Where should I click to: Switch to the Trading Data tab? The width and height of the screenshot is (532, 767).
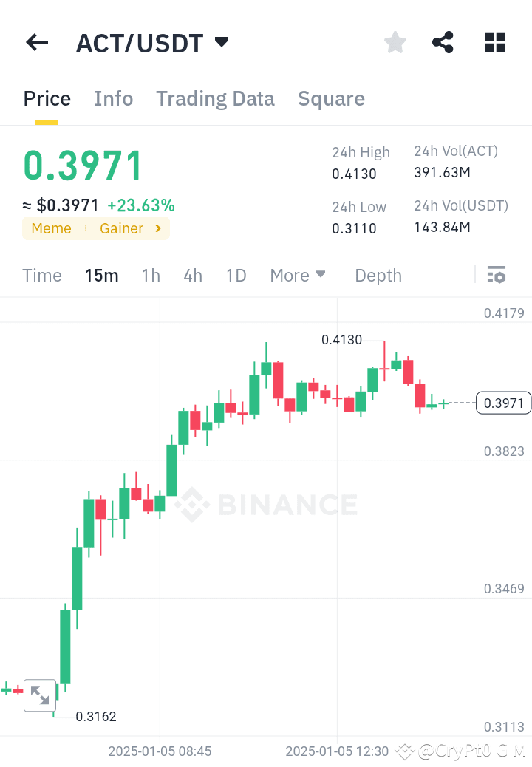[x=215, y=98]
